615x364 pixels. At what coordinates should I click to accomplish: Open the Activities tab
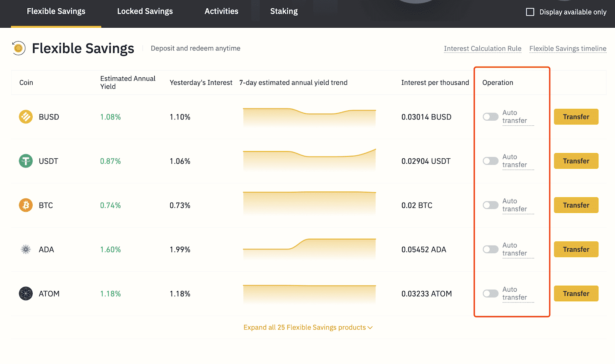tap(221, 12)
